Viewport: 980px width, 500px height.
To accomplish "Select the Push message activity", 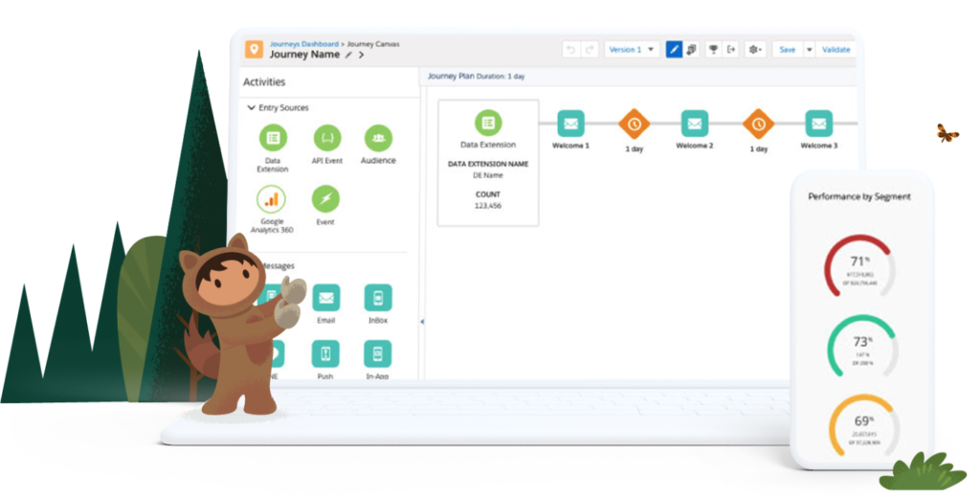I will (x=325, y=354).
